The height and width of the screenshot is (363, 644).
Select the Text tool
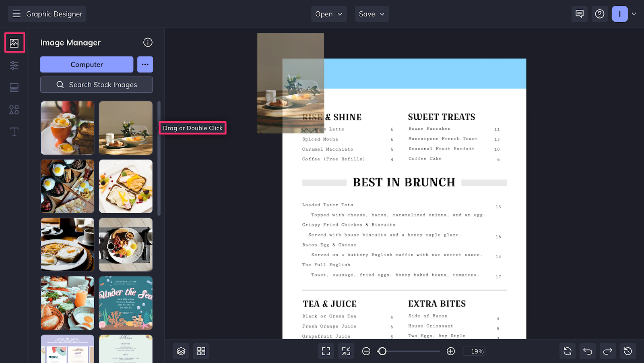point(14,132)
